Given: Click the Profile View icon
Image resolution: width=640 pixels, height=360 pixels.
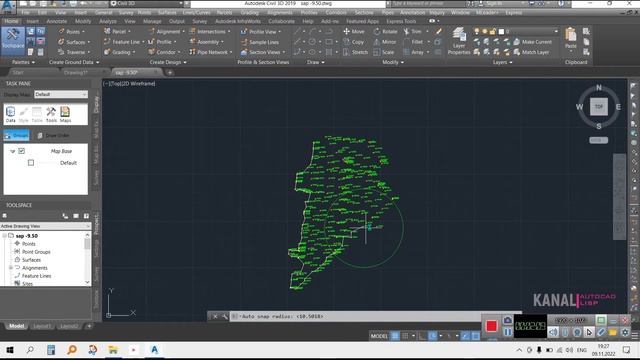Looking at the screenshot, I should click(244, 31).
